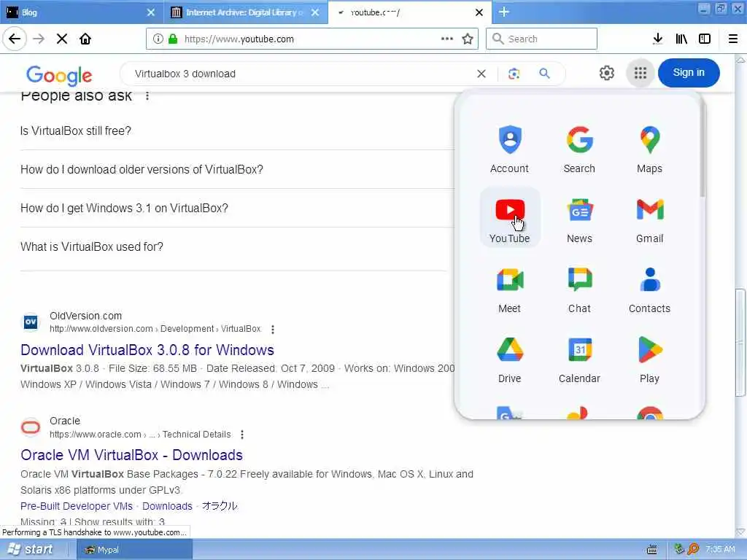The image size is (747, 560).
Task: Click the magnifier search tray icon
Action: click(693, 549)
